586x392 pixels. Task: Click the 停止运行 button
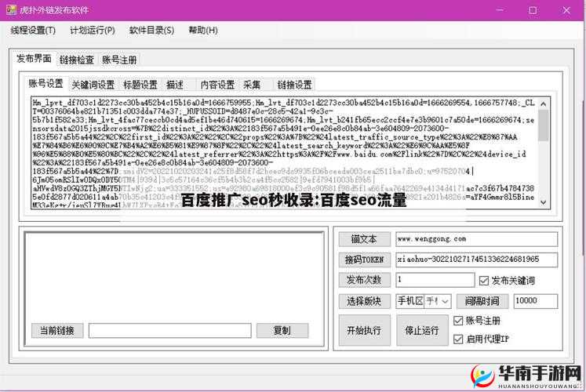[422, 330]
